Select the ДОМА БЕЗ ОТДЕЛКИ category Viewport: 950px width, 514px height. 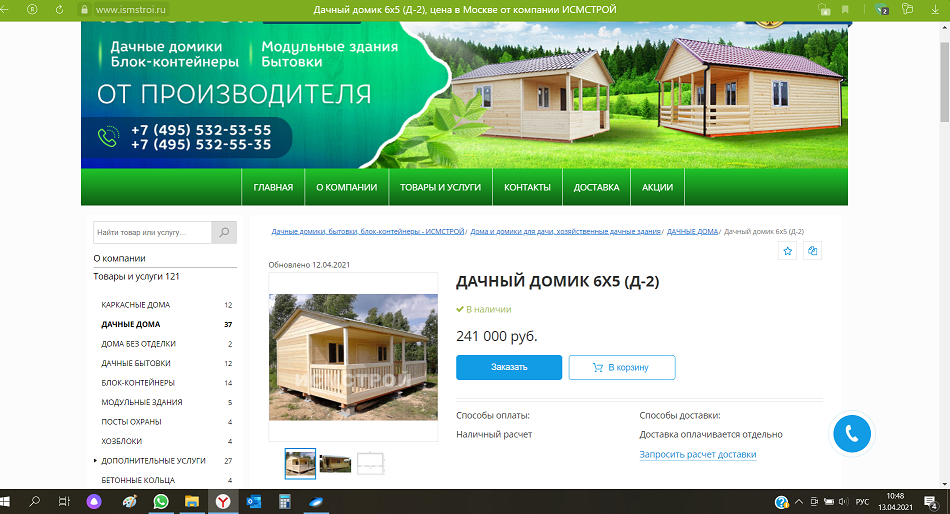138,344
